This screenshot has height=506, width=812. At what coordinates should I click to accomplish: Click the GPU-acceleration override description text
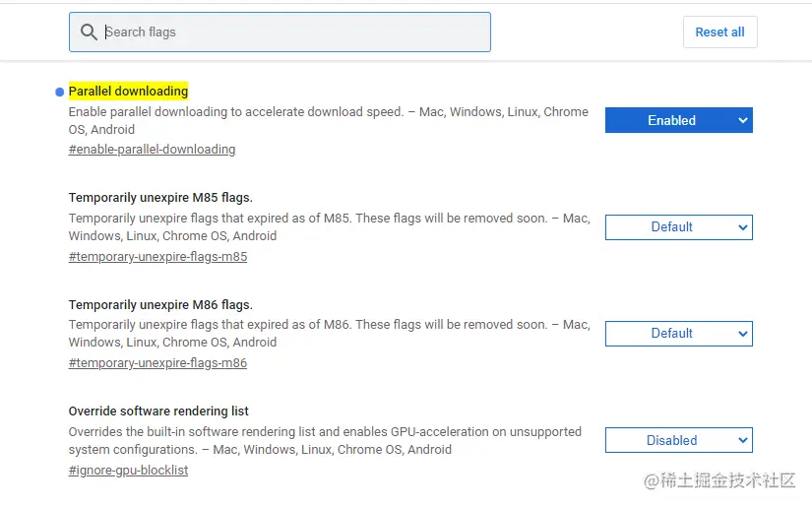[325, 440]
